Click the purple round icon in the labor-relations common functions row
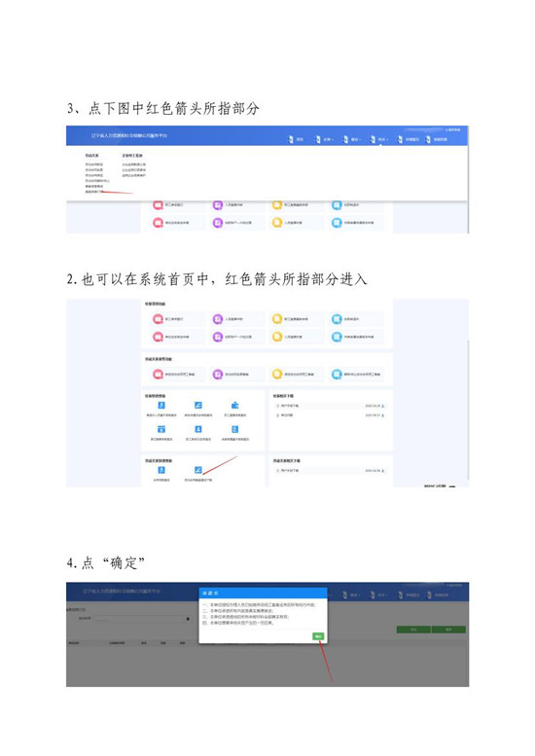The width and height of the screenshot is (535, 756). click(x=217, y=375)
